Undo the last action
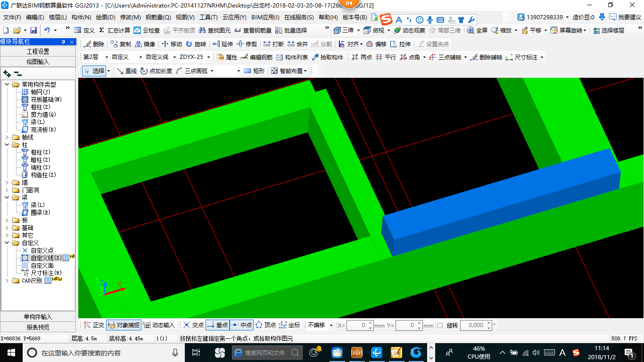Screen dimensions: 644x362 coord(47,30)
